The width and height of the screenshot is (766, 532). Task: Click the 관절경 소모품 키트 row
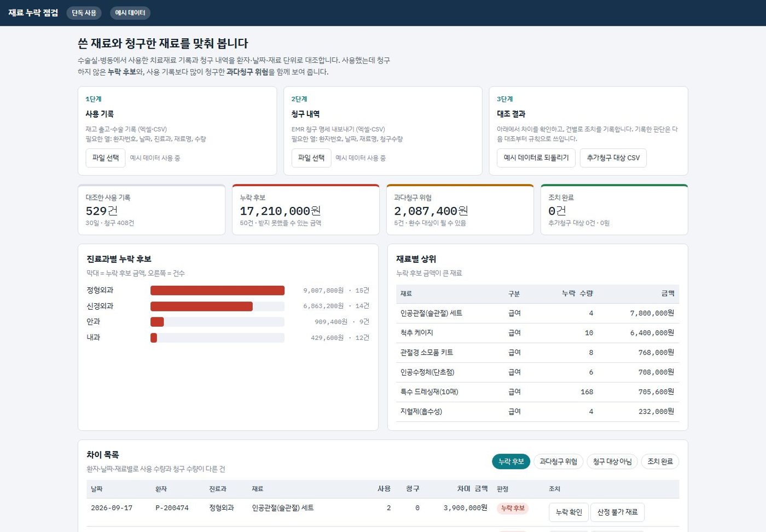pos(537,352)
